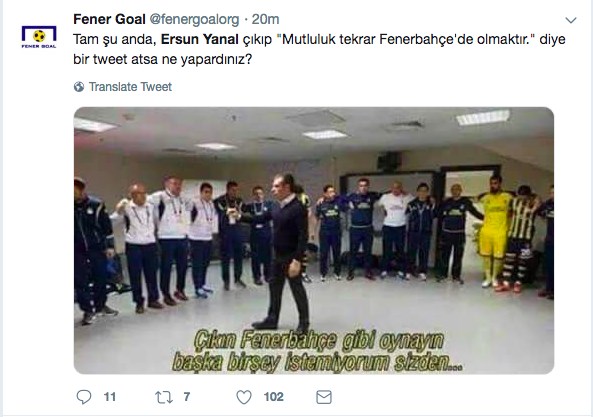Send tweet via the envelope message icon
The width and height of the screenshot is (593, 417).
coord(324,397)
